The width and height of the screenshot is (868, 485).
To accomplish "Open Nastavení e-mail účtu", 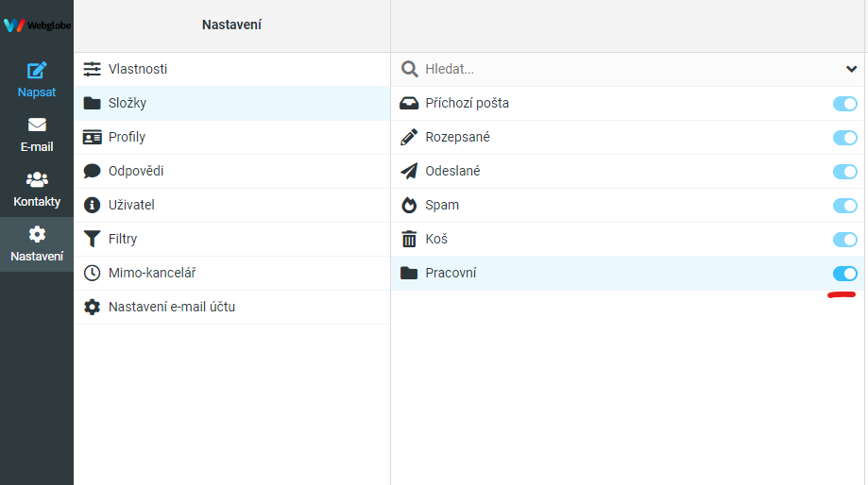I will [x=232, y=307].
